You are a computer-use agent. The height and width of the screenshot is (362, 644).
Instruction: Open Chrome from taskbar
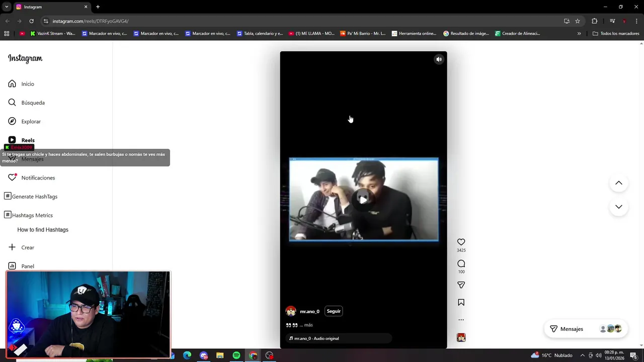point(253,355)
